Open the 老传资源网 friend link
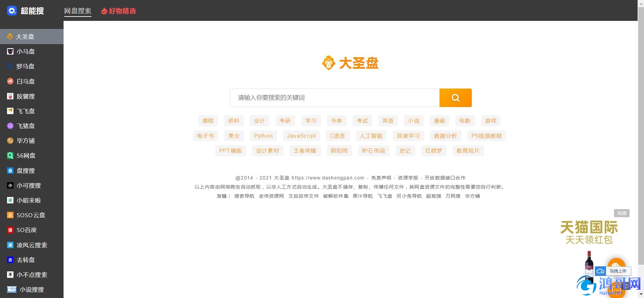644x298 pixels. pos(271,196)
